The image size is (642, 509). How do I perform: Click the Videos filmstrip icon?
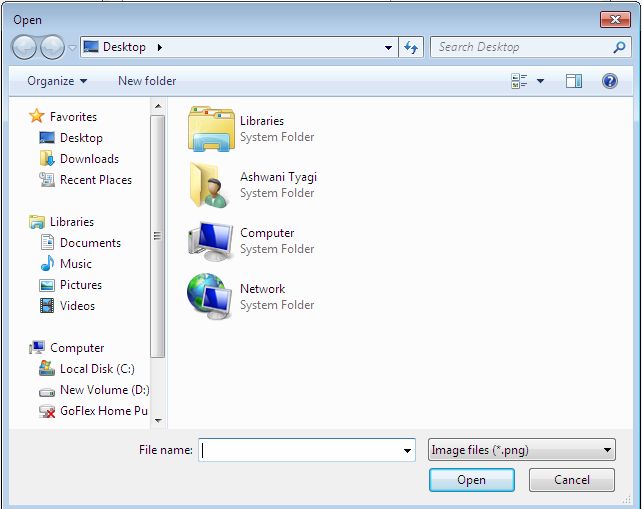click(47, 305)
